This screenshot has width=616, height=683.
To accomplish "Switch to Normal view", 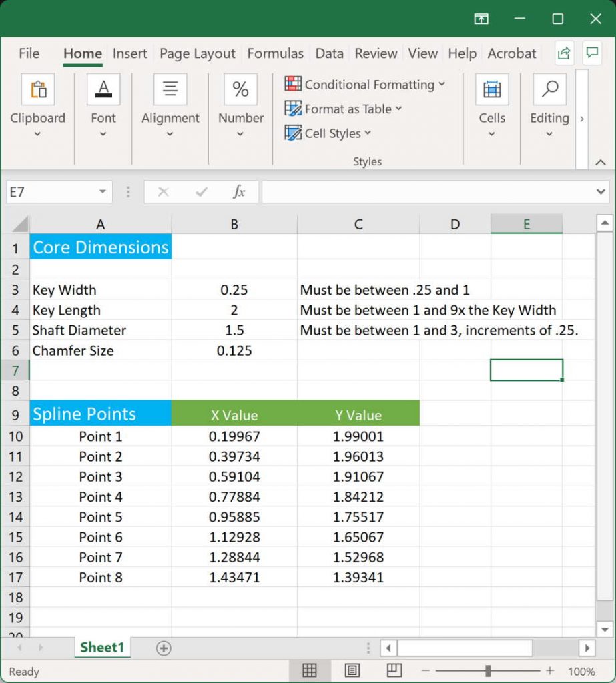I will click(310, 670).
